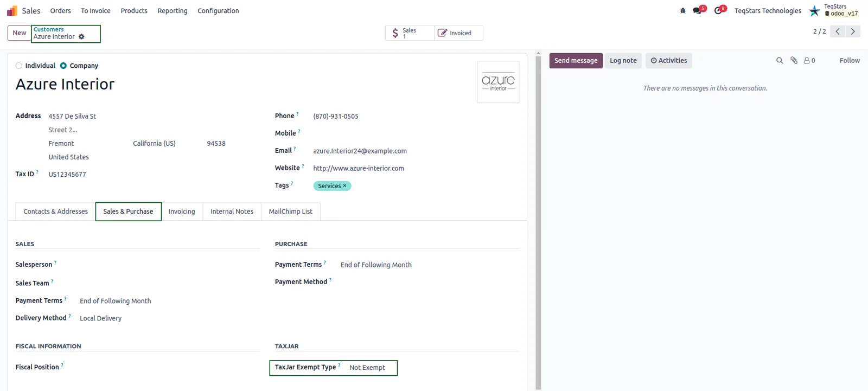Image resolution: width=868 pixels, height=391 pixels.
Task: Open the Invoiced stat button
Action: (x=458, y=33)
